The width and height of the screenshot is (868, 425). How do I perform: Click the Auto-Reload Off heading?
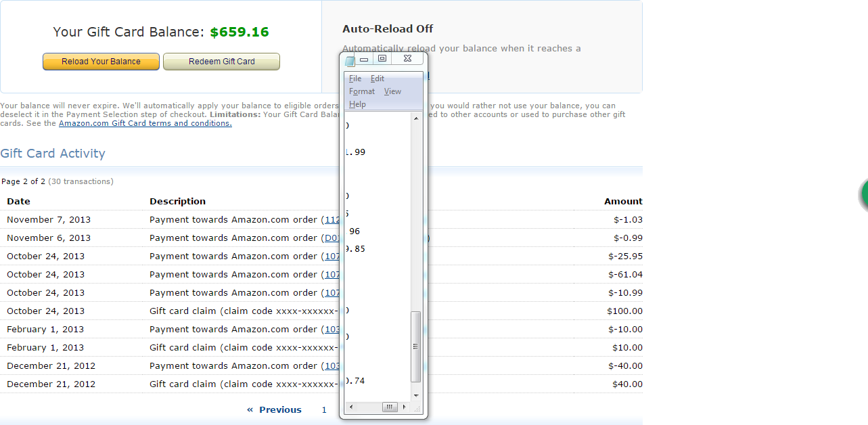coord(388,28)
